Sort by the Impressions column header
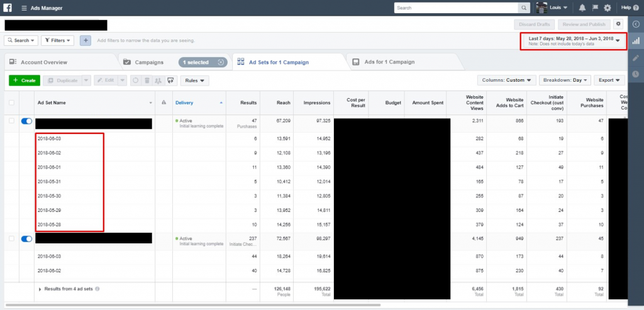 317,102
